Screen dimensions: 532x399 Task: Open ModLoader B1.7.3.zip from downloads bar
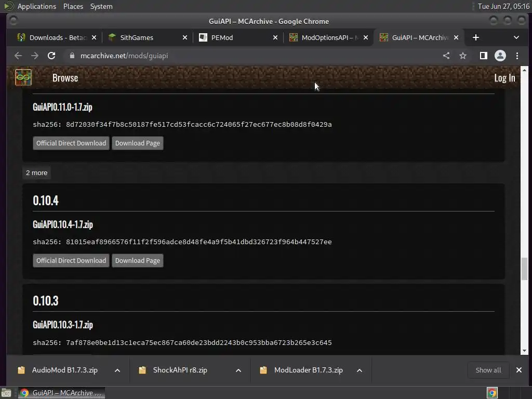[x=309, y=370]
